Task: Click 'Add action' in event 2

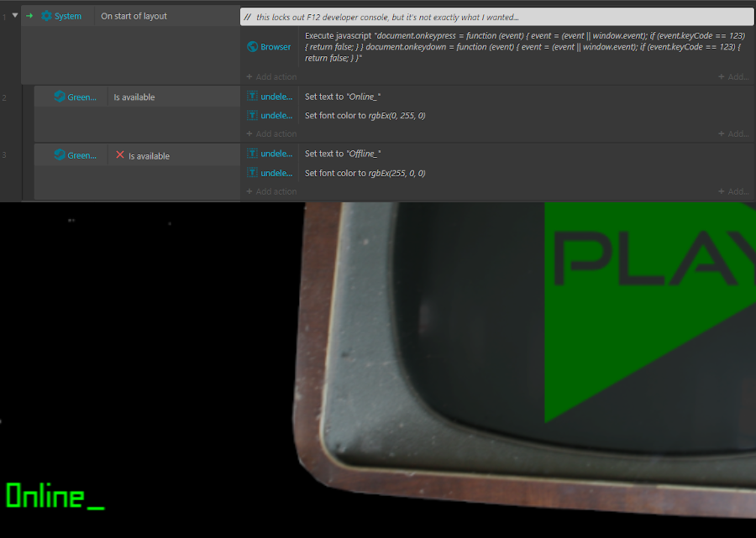Action: coord(271,133)
